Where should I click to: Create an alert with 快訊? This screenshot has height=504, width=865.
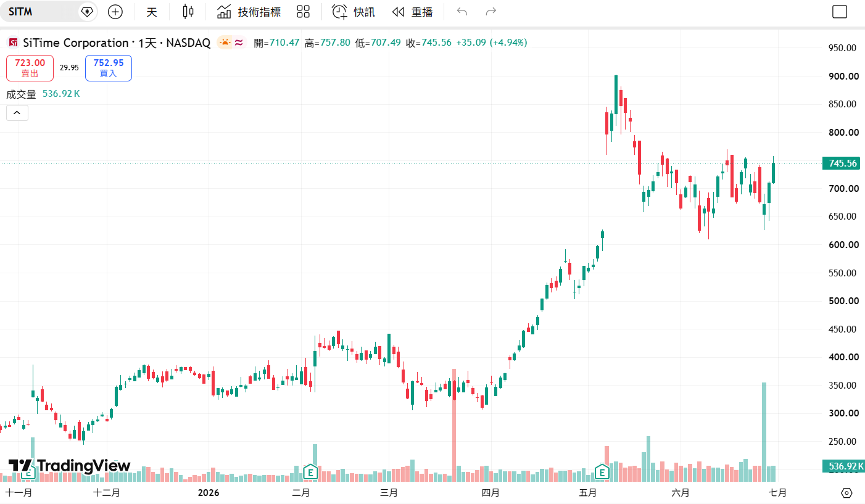click(354, 12)
